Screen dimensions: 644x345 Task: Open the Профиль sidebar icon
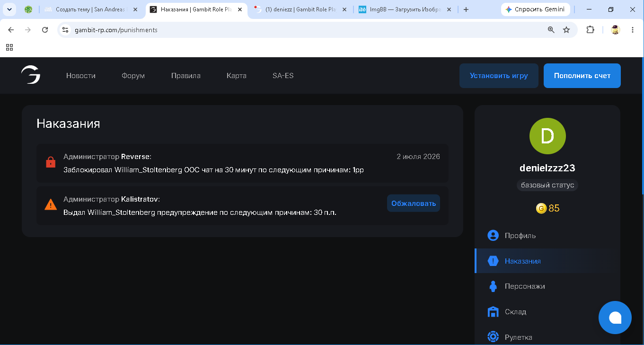(x=493, y=235)
